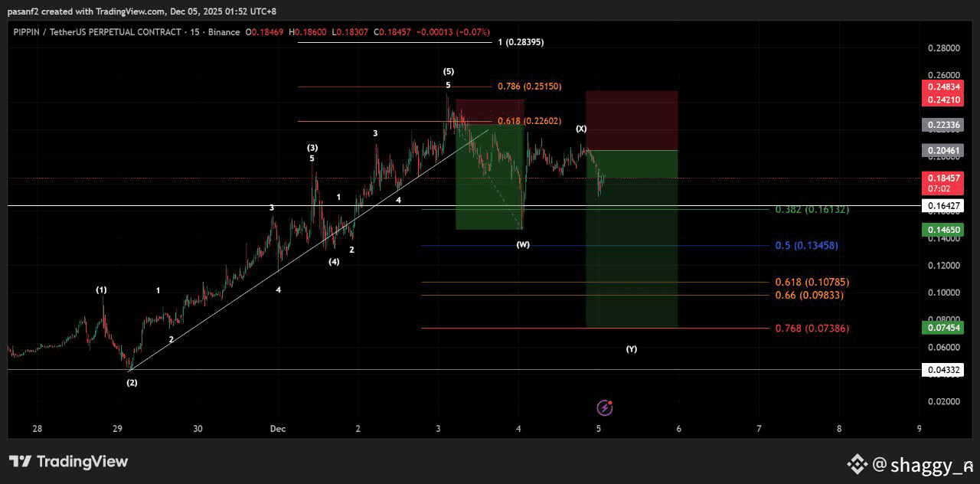
Task: Click the low value L0.18307
Action: (x=351, y=31)
